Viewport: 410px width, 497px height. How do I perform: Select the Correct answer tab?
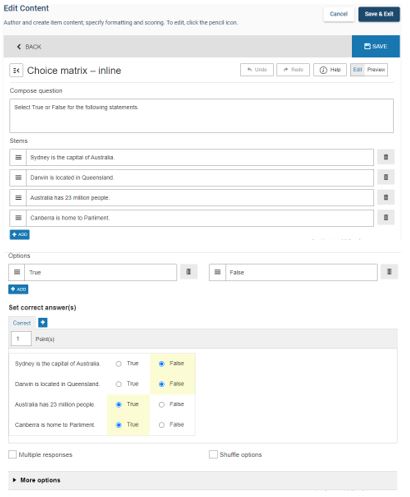click(22, 323)
